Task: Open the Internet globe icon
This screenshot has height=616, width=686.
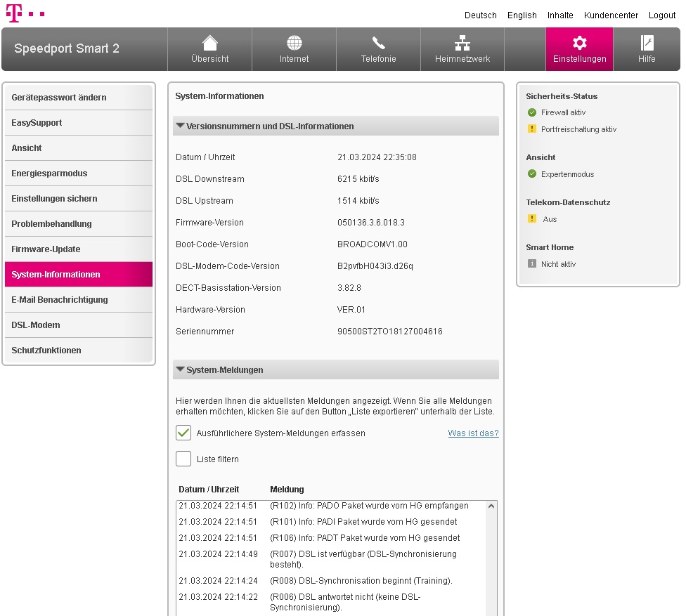Action: coord(294,43)
